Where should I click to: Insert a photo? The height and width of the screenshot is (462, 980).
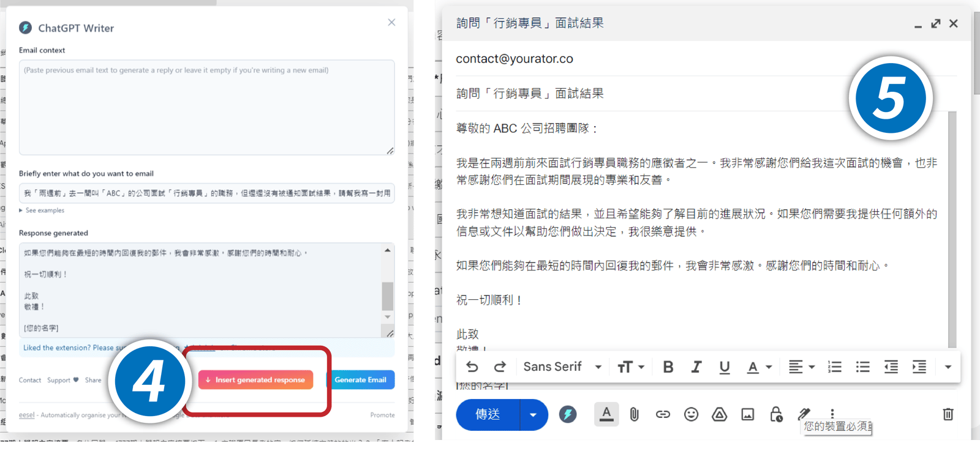pos(747,414)
